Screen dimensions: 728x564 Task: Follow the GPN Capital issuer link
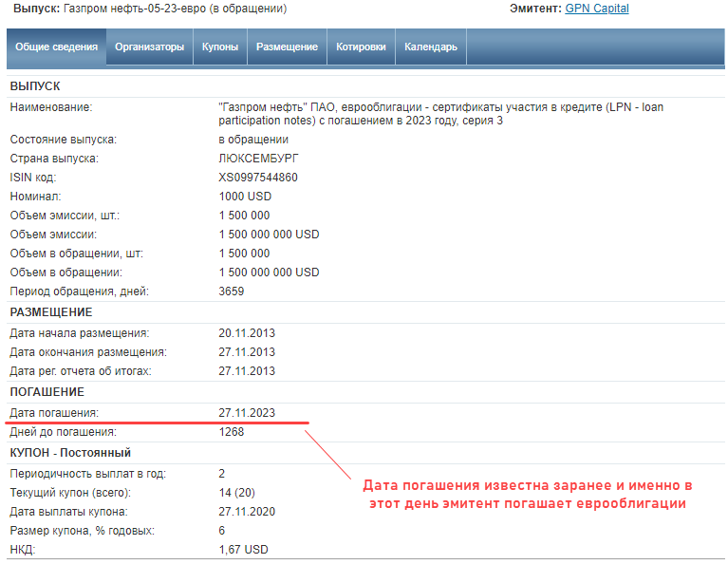coord(597,9)
